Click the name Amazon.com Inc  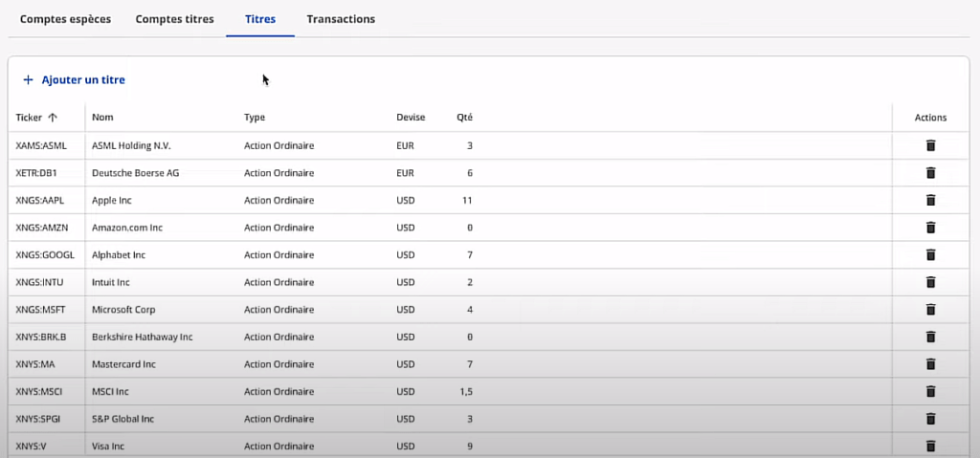tap(127, 228)
